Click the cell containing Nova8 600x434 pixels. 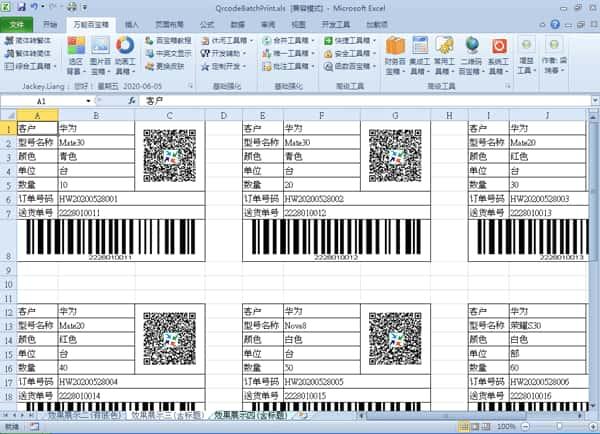322,325
